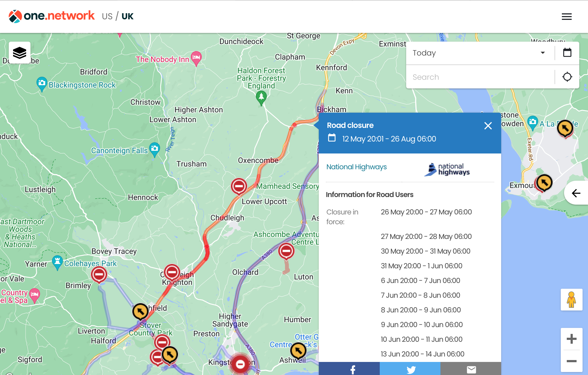Click The Nobody Inn hotel pin
Screen dimensions: 588x375
coord(196,58)
